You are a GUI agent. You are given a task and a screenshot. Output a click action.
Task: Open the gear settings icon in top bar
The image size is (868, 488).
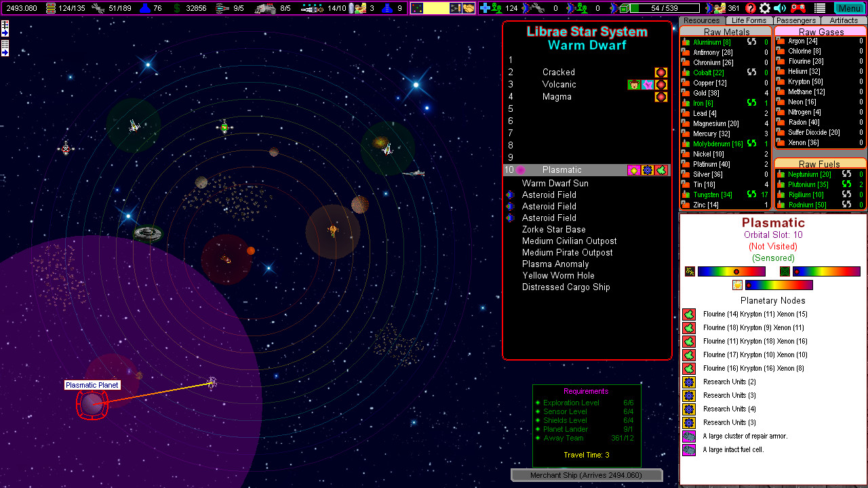pyautogui.click(x=765, y=9)
